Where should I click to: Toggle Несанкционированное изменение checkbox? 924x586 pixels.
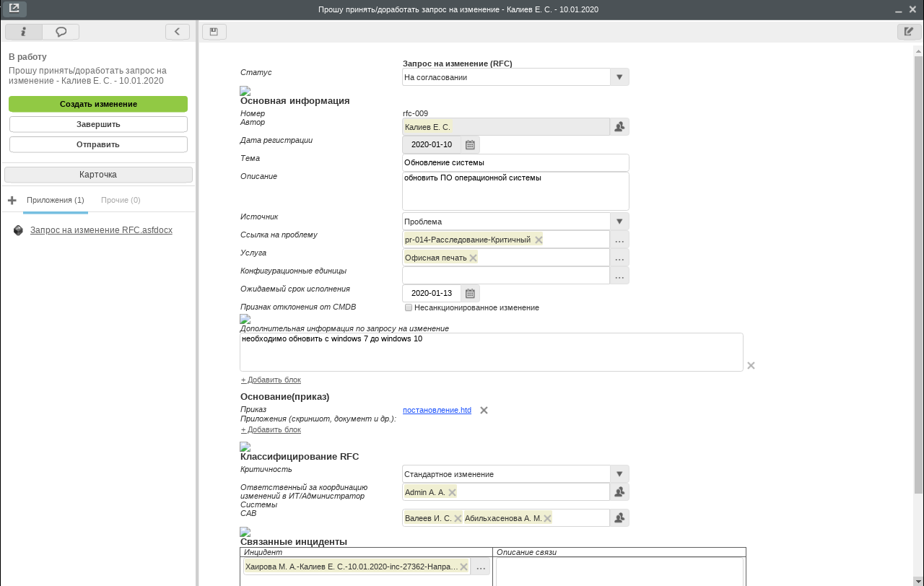[x=409, y=307]
